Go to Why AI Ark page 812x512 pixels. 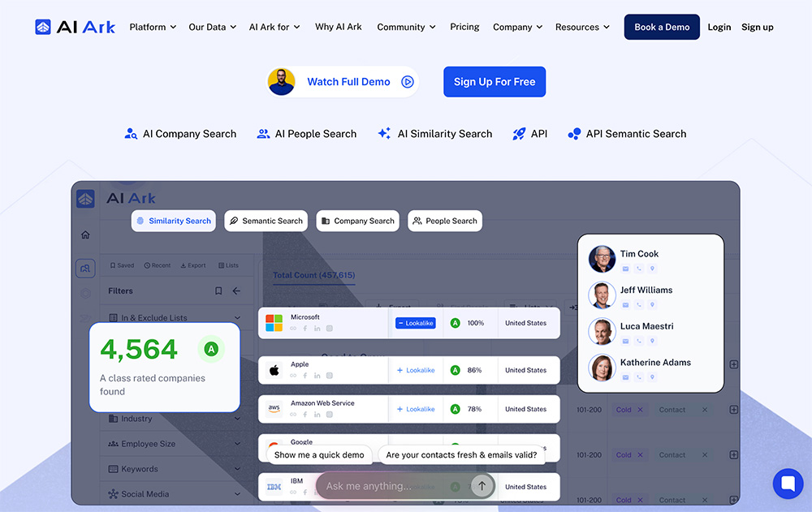pyautogui.click(x=338, y=27)
